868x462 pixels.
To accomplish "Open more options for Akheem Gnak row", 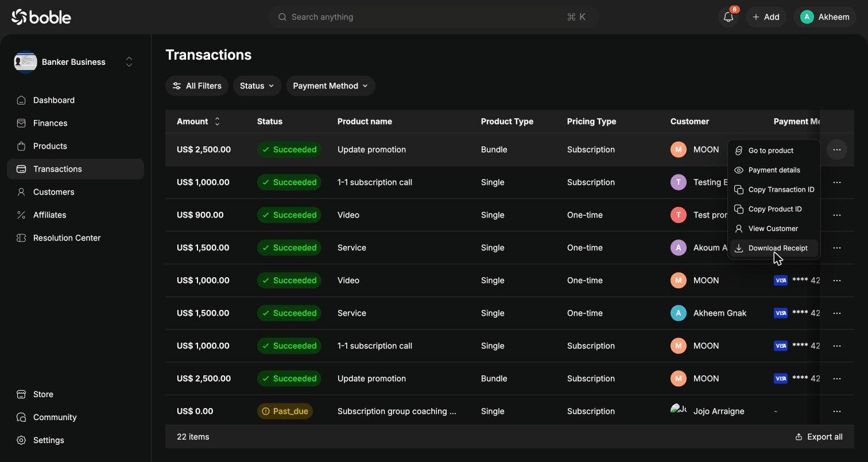I will point(837,313).
